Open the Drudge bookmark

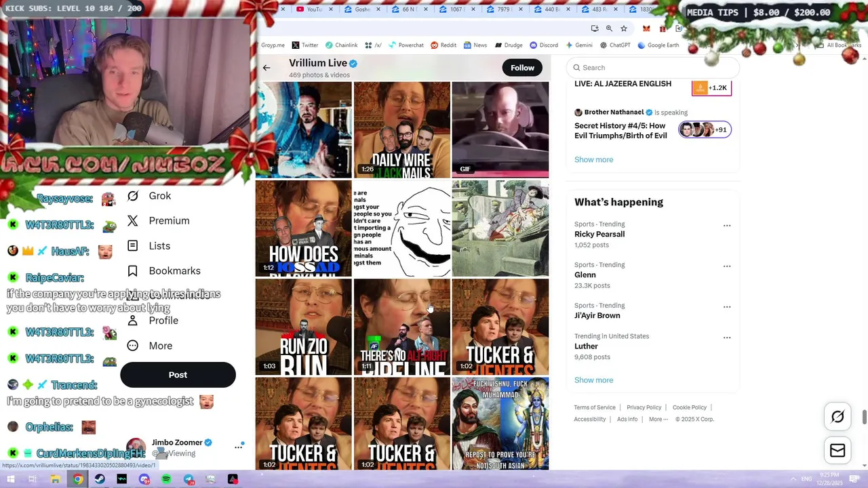tap(509, 45)
